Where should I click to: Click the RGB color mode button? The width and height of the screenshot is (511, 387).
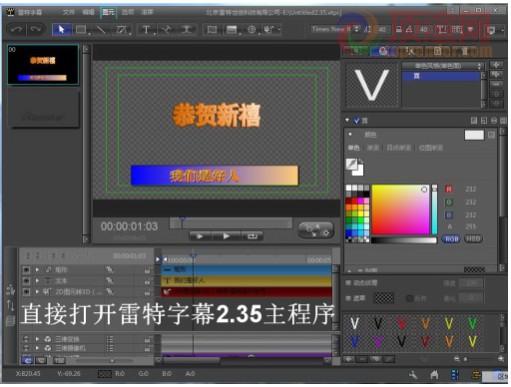(451, 239)
